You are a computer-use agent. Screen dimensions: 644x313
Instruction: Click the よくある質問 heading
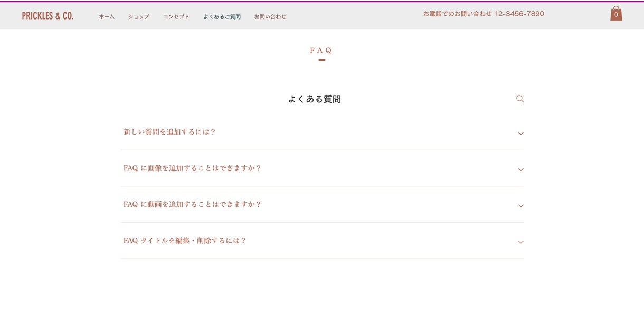[315, 99]
